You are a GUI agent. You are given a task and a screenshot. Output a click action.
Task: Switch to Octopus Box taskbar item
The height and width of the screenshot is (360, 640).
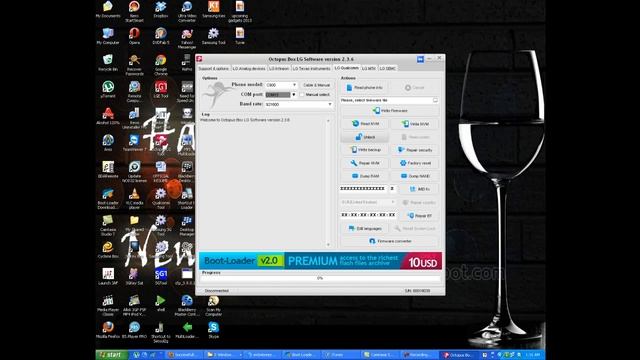click(x=459, y=355)
